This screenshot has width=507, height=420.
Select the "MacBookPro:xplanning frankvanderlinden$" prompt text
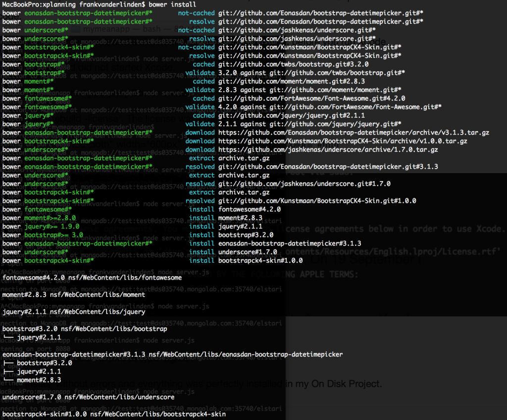click(x=74, y=4)
